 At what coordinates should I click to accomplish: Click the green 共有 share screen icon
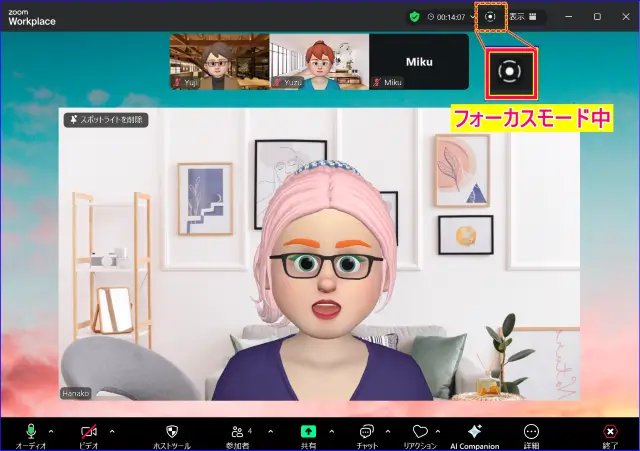tap(308, 431)
